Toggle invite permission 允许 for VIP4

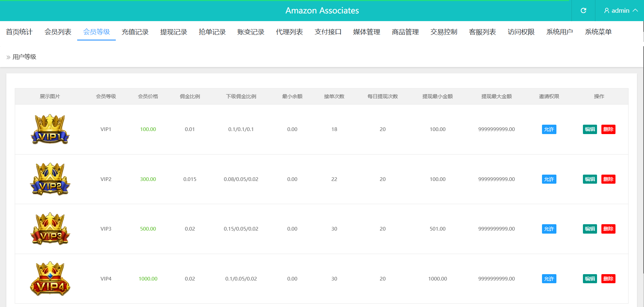(x=549, y=279)
